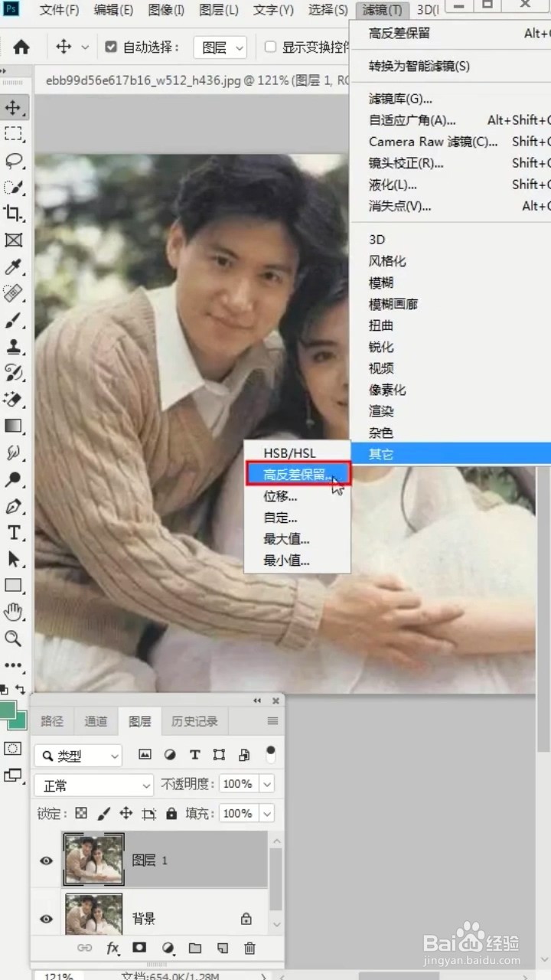Open the Layers panel menu icon

point(272,721)
